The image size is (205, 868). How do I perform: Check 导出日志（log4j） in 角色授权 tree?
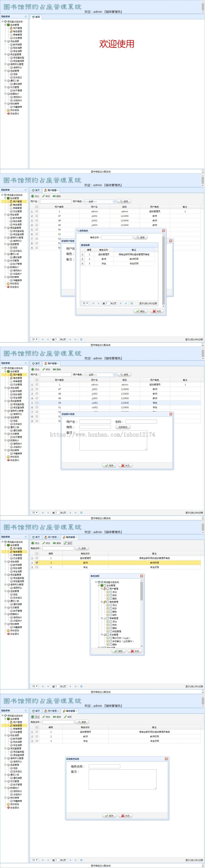[x=111, y=638]
